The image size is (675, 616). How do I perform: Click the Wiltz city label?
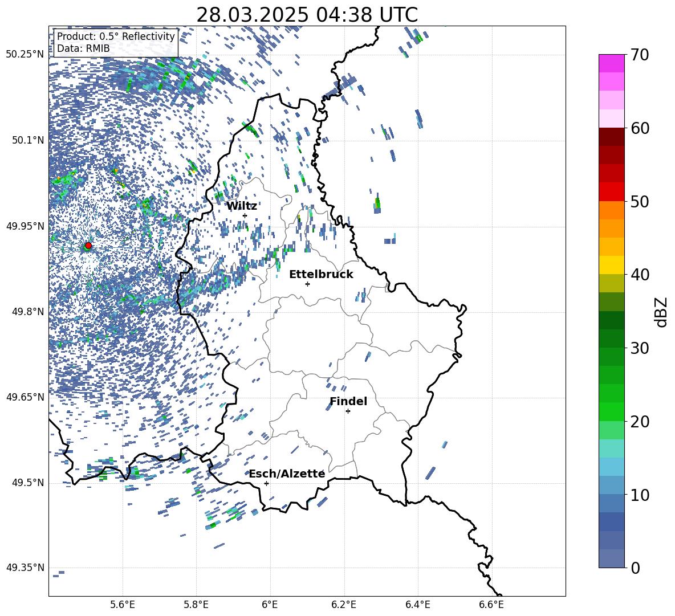point(242,206)
